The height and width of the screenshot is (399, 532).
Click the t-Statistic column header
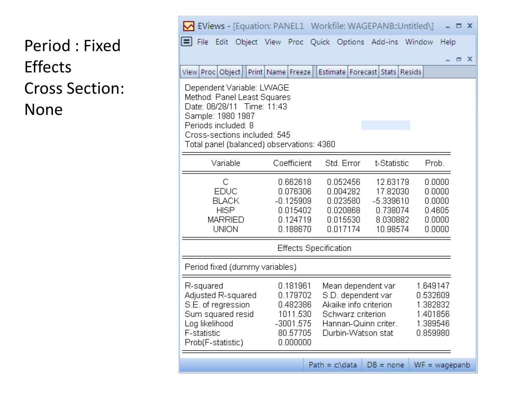392,163
